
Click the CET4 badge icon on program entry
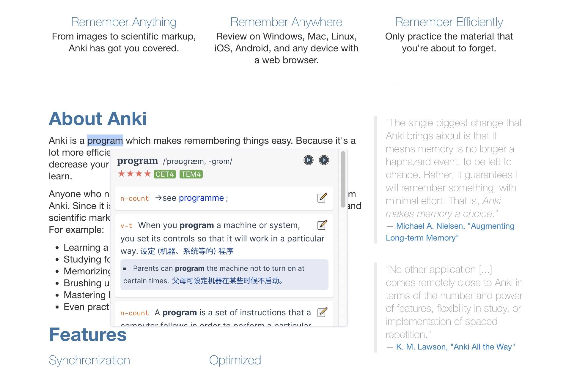tap(164, 174)
